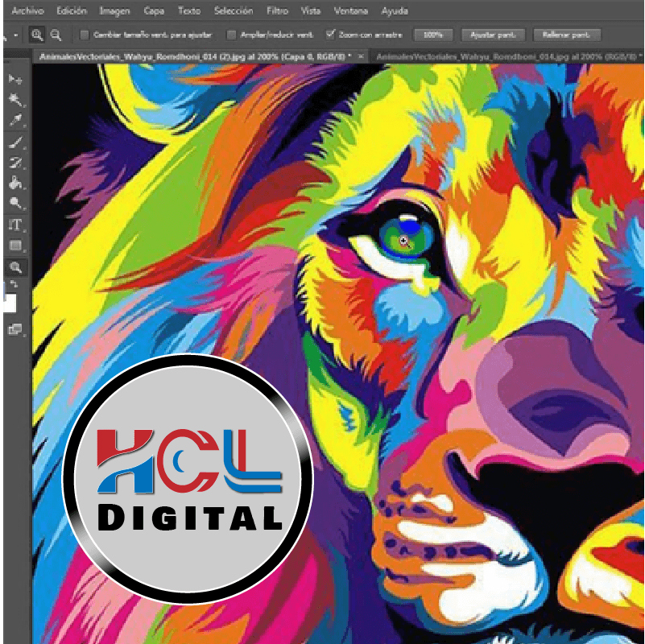Screen dimensions: 645x644
Task: Click the lion's green eye on canvas
Action: (406, 237)
